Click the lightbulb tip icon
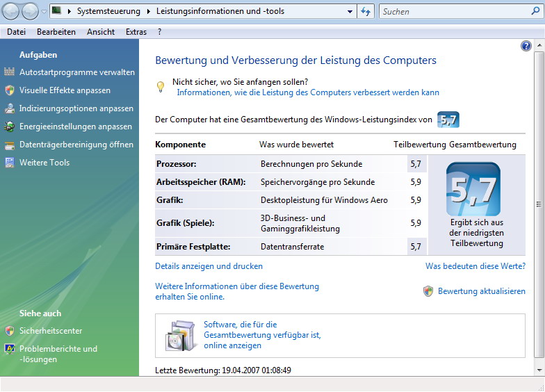Image resolution: width=545 pixels, height=392 pixels. point(160,86)
